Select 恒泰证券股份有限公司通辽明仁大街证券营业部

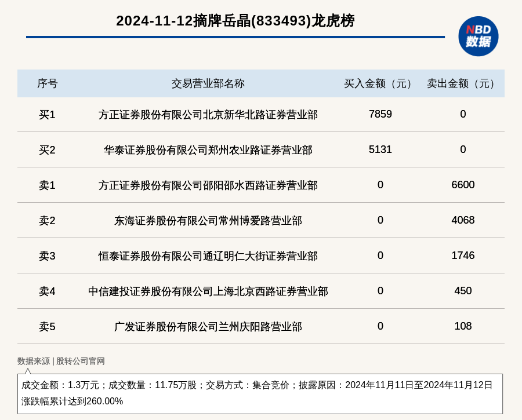point(208,255)
